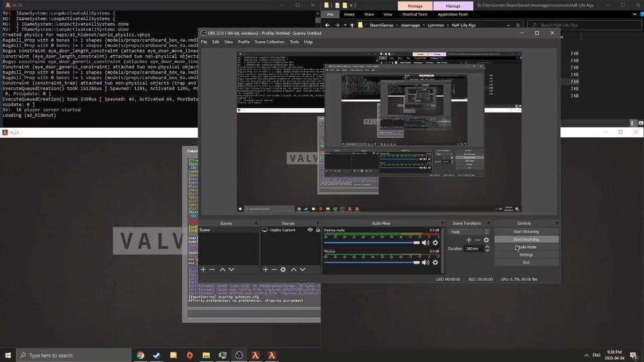644x362 pixels.
Task: Remove source with minus icon in Sources panel
Action: tap(274, 270)
